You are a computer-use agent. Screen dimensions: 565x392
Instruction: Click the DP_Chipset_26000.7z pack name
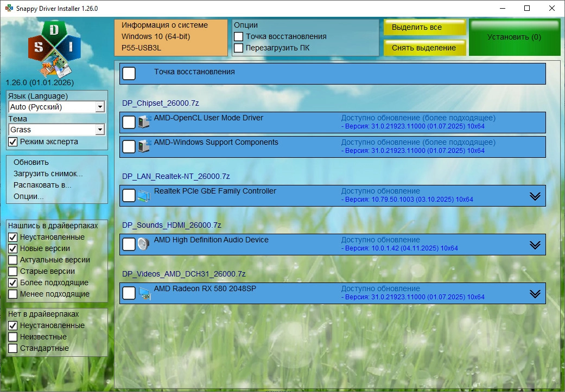(x=160, y=104)
